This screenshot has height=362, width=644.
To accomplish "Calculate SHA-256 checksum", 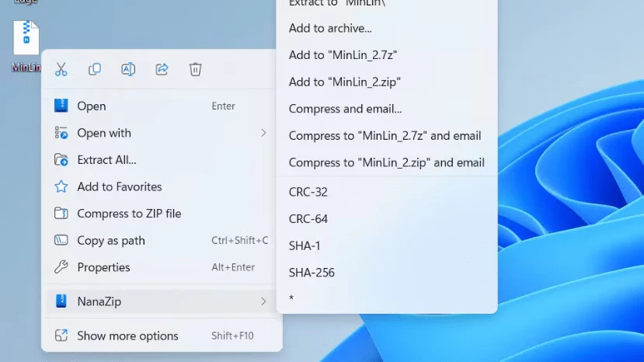I will pos(312,273).
